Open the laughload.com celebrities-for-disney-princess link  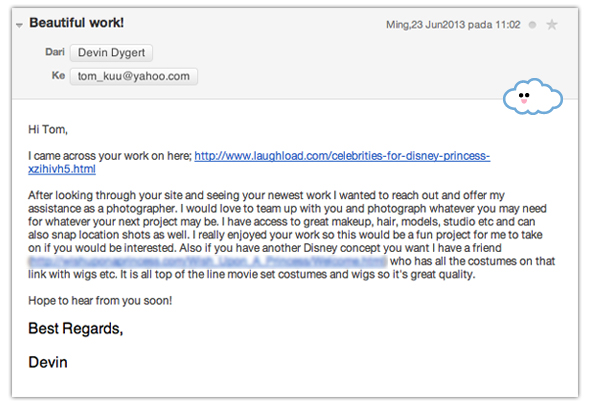[342, 156]
